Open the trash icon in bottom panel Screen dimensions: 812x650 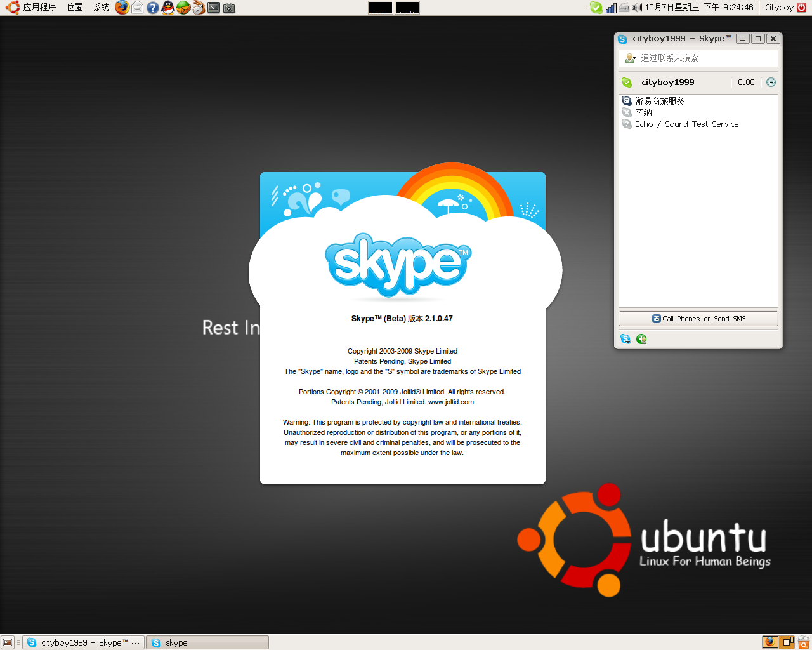click(804, 642)
